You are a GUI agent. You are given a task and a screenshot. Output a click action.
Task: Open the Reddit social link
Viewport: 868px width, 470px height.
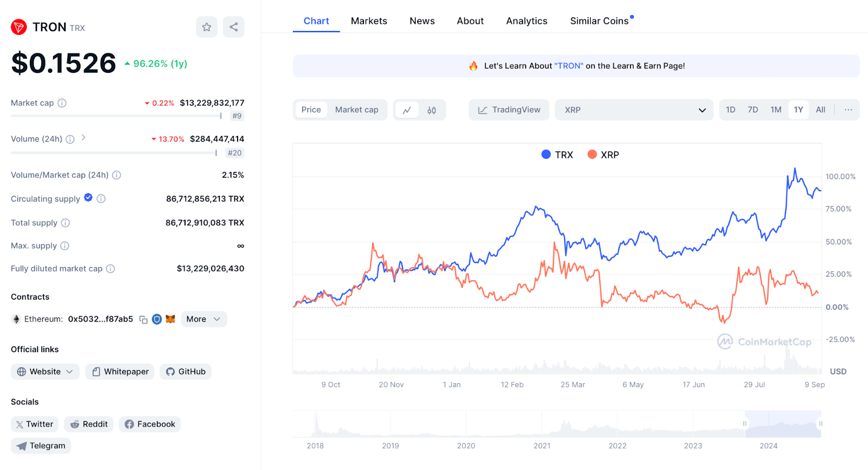coord(89,424)
